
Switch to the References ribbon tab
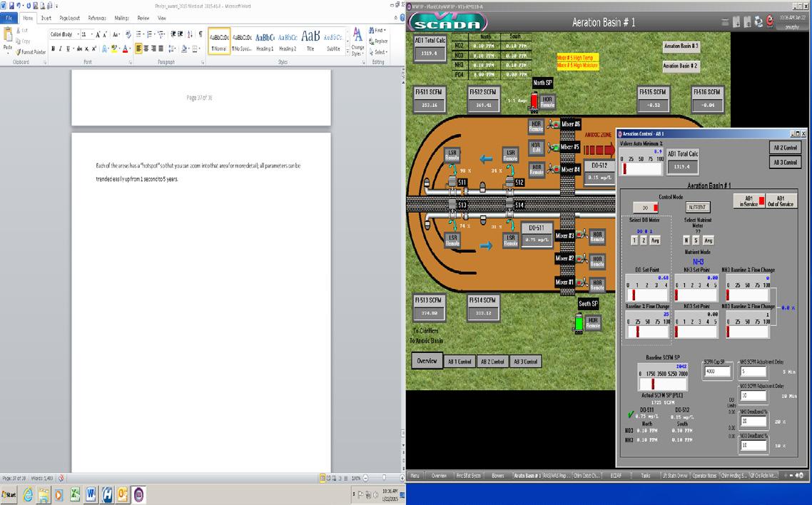pyautogui.click(x=97, y=18)
